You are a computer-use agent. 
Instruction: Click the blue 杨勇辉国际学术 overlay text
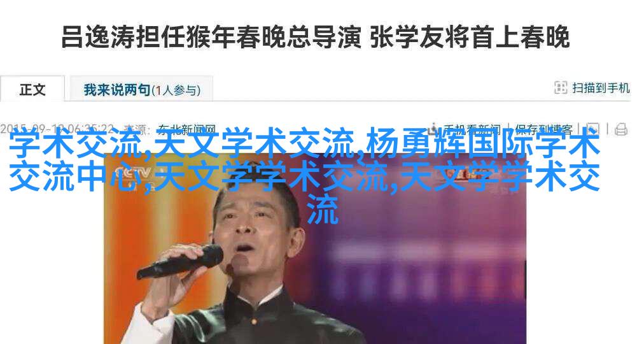(x=482, y=143)
